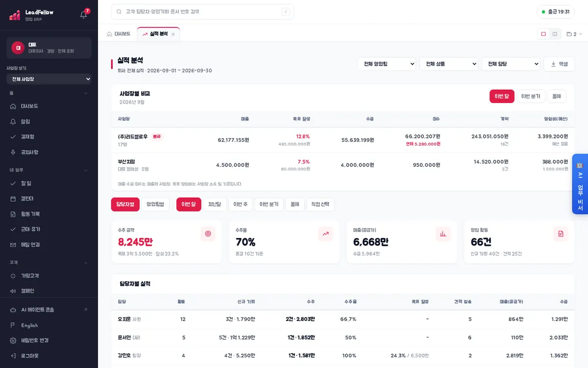Select 영업팀별 view toggle

155,205
